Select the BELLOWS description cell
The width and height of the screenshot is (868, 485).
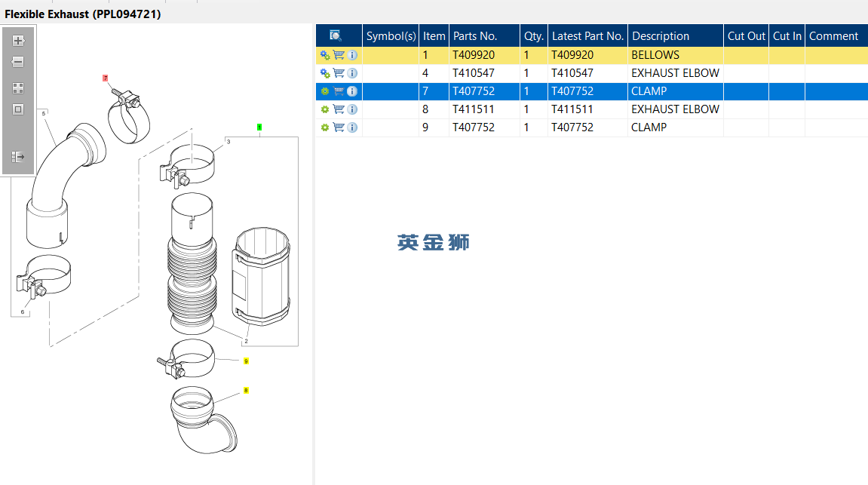click(x=676, y=55)
